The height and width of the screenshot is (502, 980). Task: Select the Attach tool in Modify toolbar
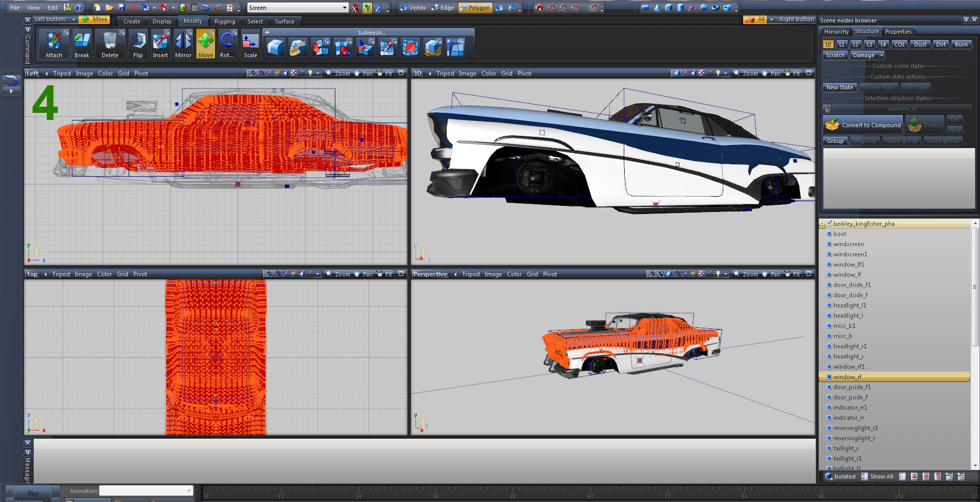54,44
